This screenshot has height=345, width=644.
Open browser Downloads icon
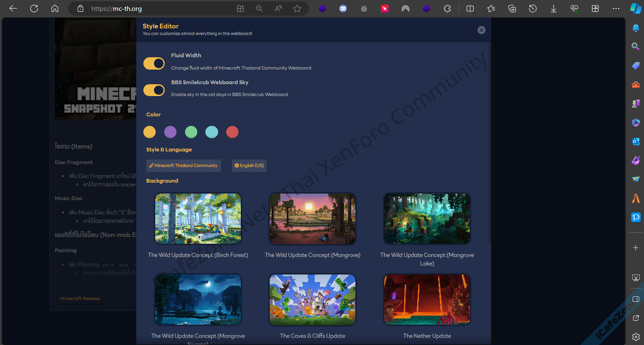[x=554, y=9]
